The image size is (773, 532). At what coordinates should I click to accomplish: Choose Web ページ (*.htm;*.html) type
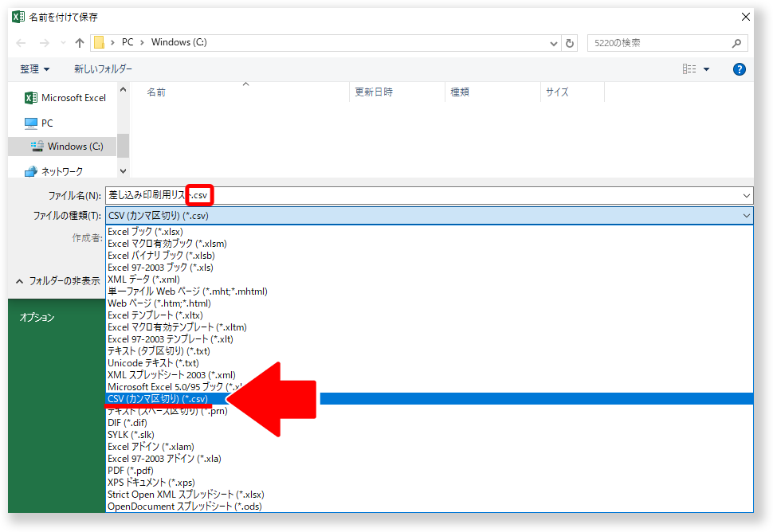point(430,303)
